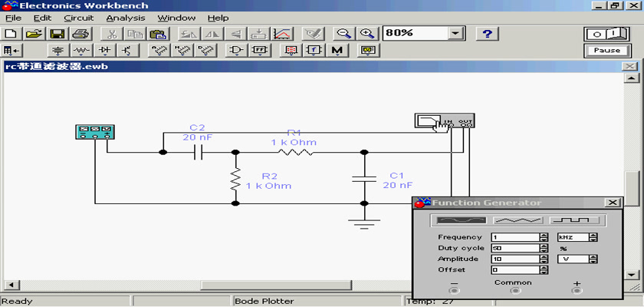Click the Common terminal of Function Generator
The width and height of the screenshot is (644, 307).
514,291
